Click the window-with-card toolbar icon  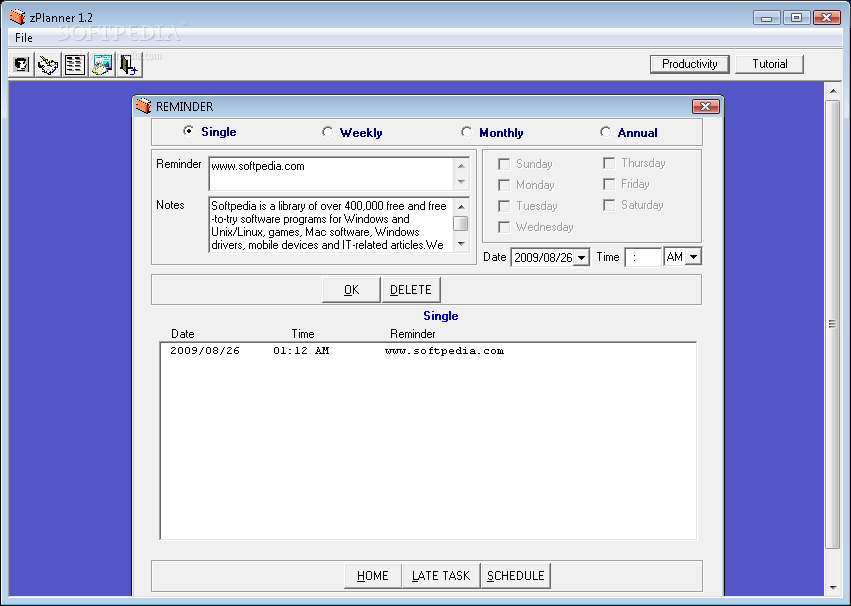[101, 65]
